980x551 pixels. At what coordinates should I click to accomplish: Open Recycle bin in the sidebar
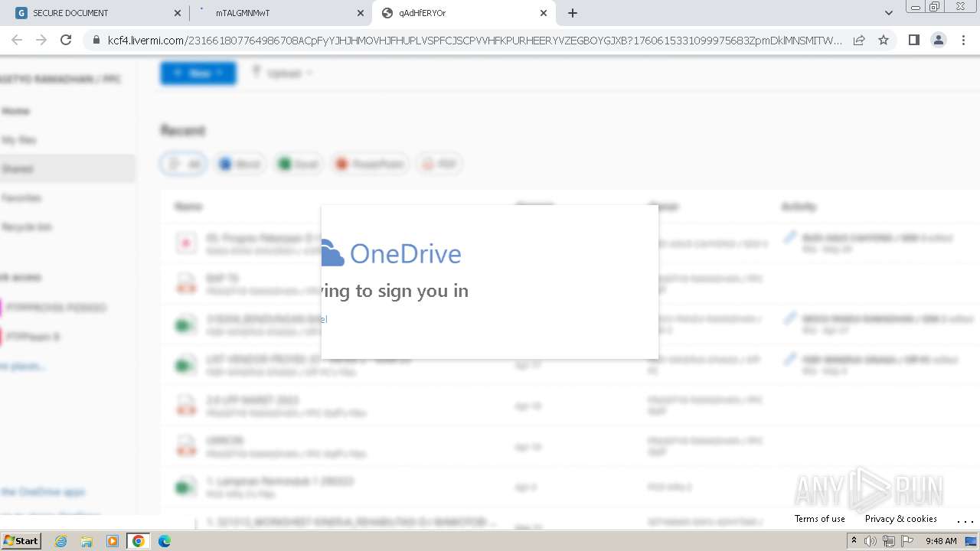(26, 227)
